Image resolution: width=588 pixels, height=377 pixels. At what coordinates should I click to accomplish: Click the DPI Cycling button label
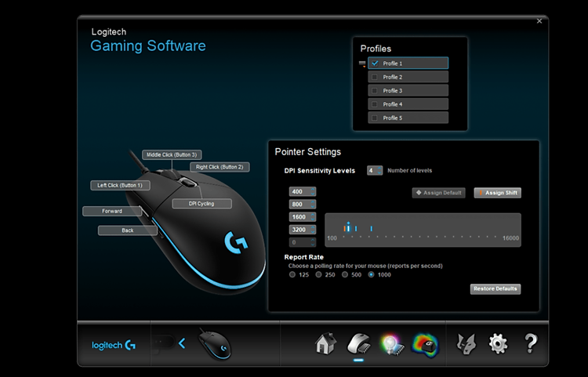(x=201, y=204)
